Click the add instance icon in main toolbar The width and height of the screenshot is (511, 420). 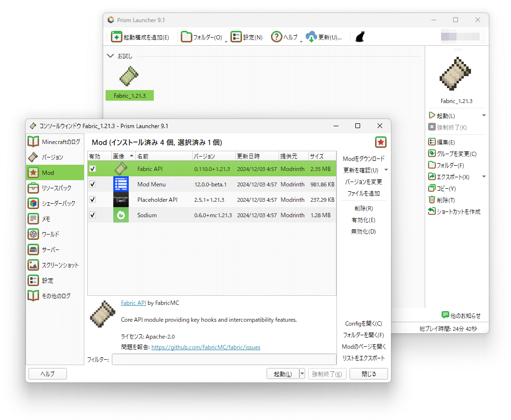coord(116,37)
